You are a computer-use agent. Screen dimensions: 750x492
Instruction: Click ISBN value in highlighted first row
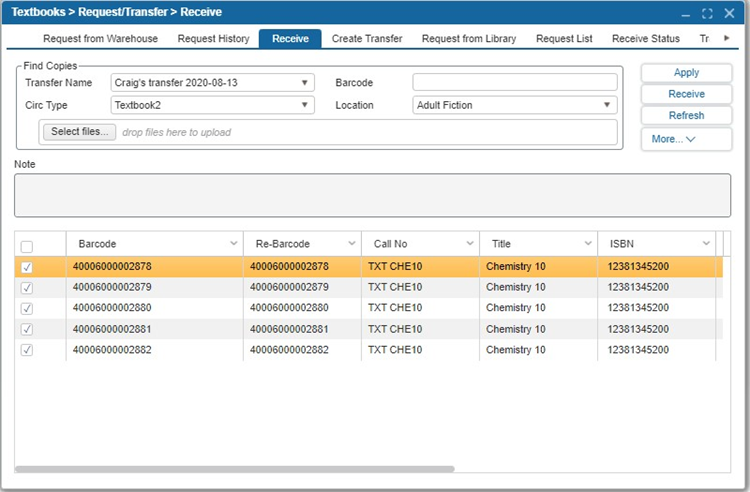click(638, 267)
